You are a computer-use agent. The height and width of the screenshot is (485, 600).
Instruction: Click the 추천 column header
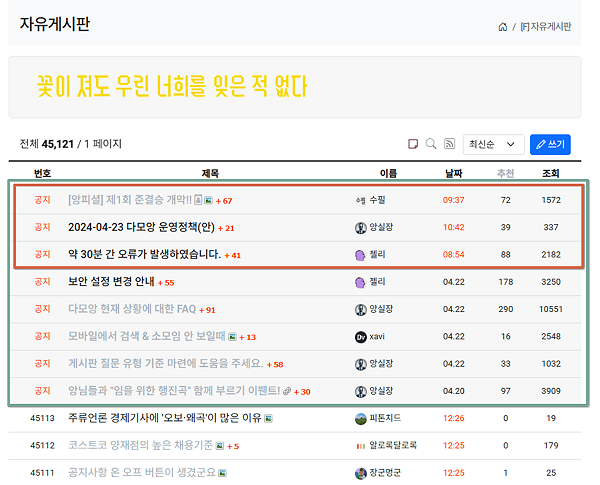click(x=505, y=173)
